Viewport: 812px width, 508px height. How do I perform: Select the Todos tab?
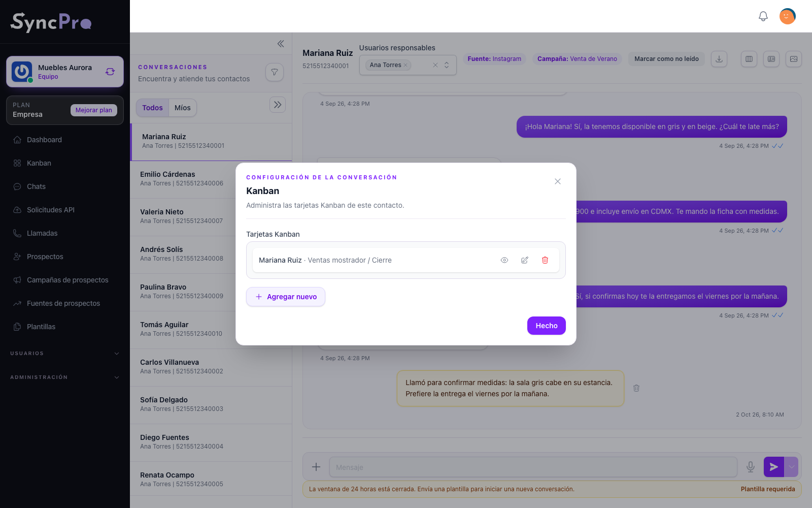pyautogui.click(x=152, y=108)
